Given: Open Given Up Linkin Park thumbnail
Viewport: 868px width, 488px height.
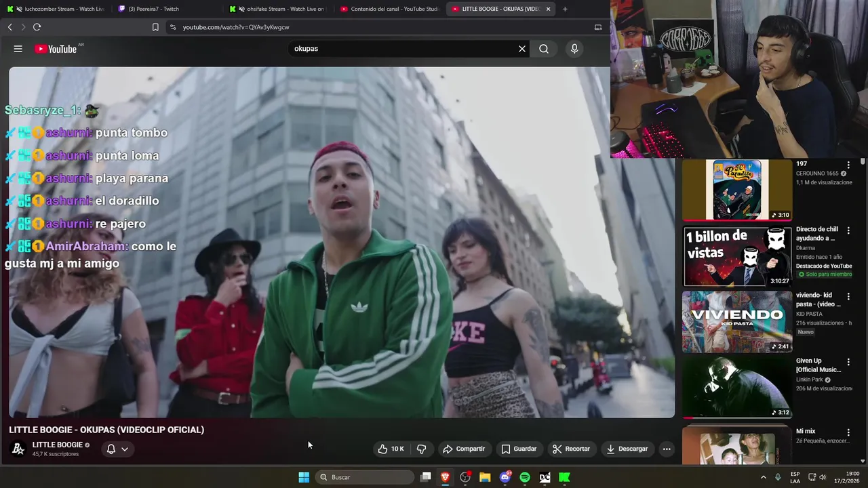Looking at the screenshot, I should 737,387.
